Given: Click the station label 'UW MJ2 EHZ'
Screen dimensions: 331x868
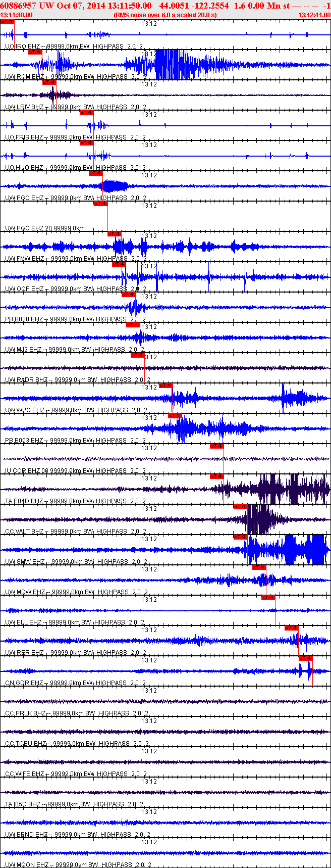Looking at the screenshot, I should pyautogui.click(x=23, y=350).
